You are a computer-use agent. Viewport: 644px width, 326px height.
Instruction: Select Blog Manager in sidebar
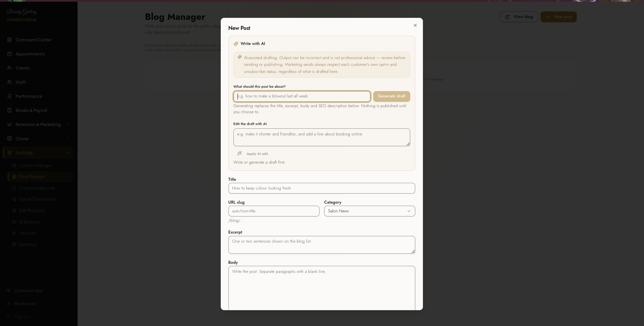click(40, 176)
